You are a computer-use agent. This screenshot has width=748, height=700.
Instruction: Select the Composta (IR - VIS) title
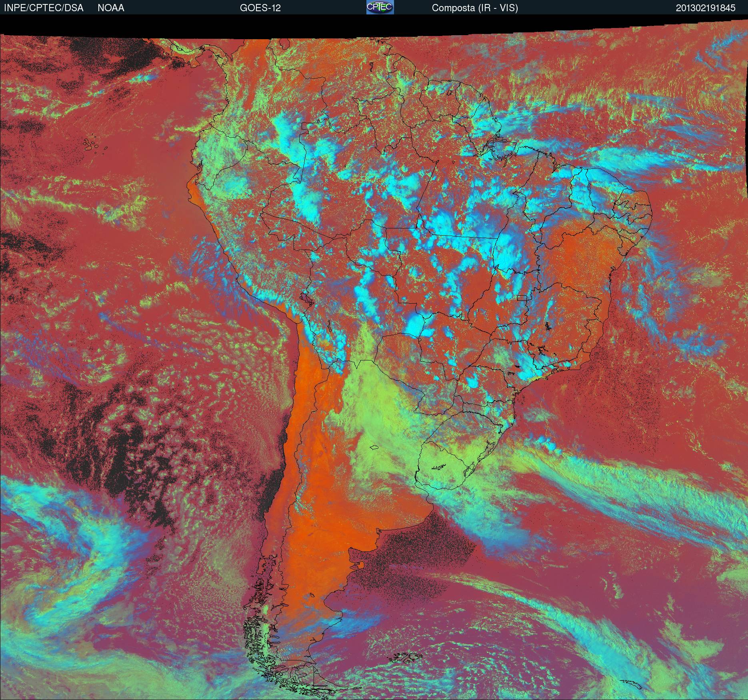click(475, 8)
